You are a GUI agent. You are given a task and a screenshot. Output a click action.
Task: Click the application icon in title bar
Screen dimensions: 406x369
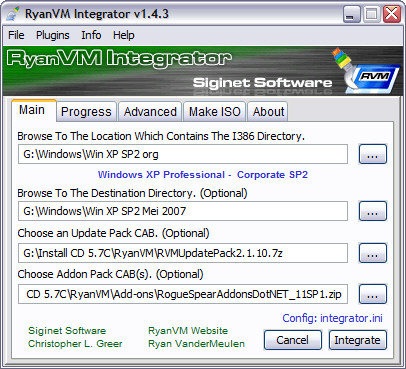tap(13, 14)
